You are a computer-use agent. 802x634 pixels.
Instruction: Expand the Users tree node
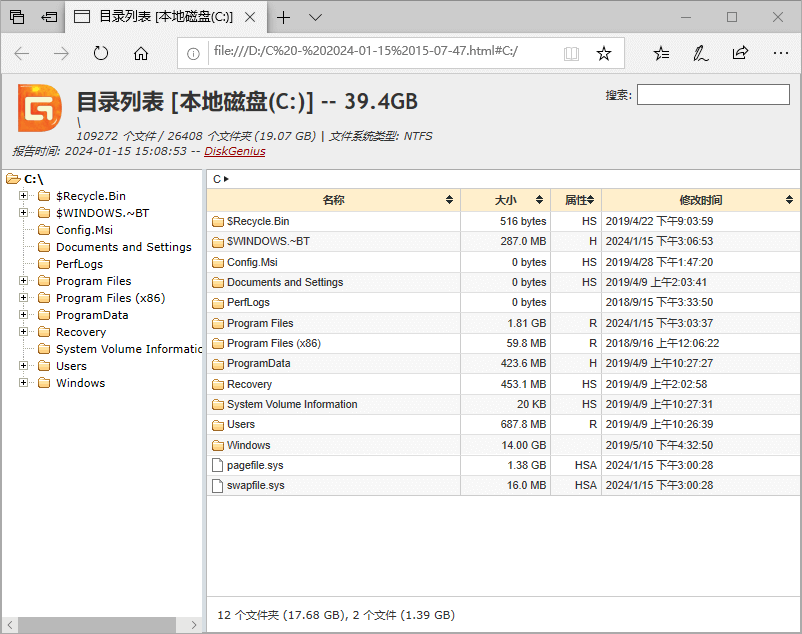[x=23, y=366]
